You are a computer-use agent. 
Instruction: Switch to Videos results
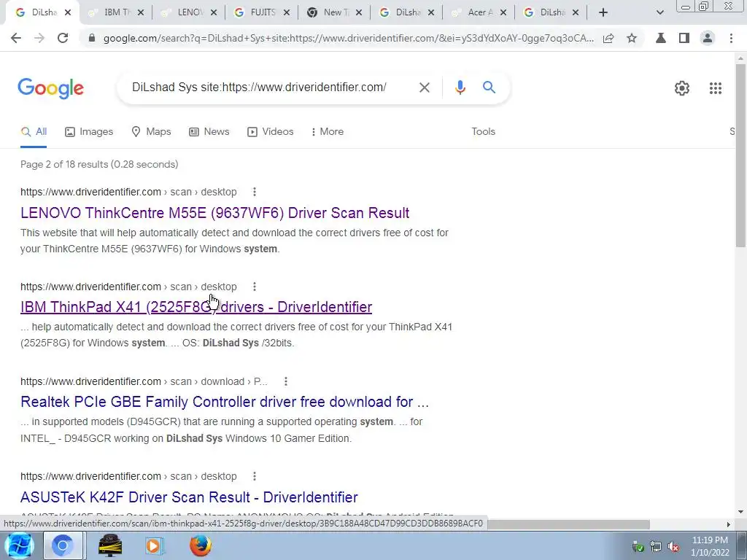coord(270,132)
